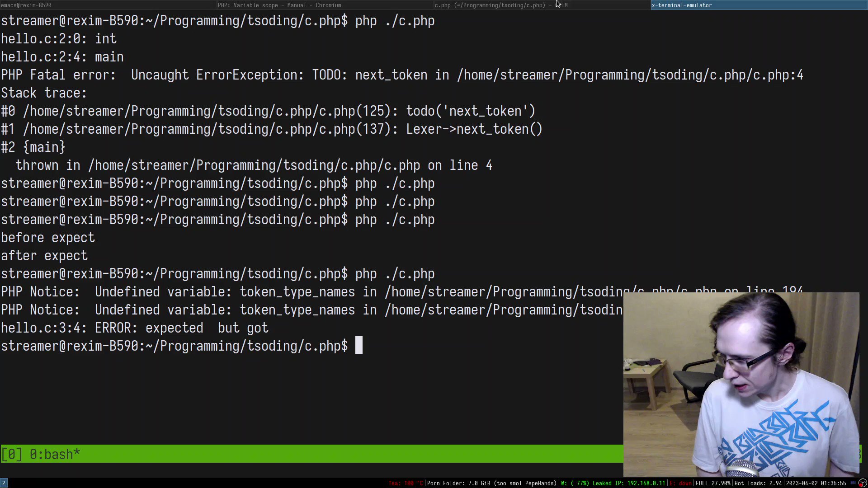Click the E: down network indicator
868x488 pixels.
tap(681, 483)
